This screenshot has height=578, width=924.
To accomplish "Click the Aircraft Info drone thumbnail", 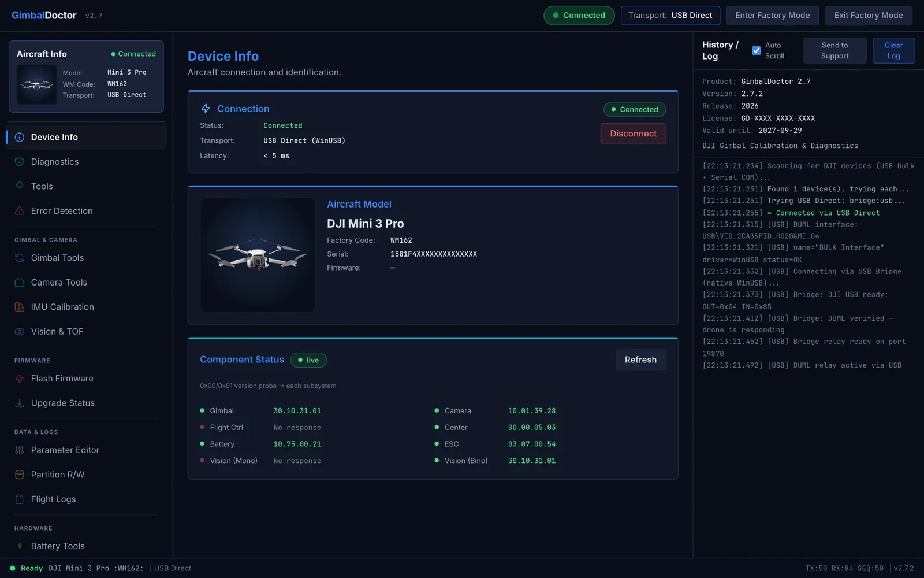I will pos(37,84).
